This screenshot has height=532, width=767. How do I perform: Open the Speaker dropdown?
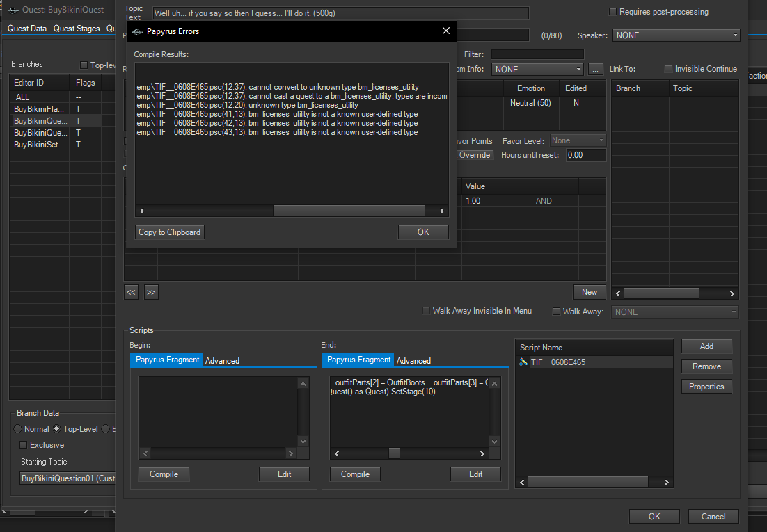click(x=676, y=35)
